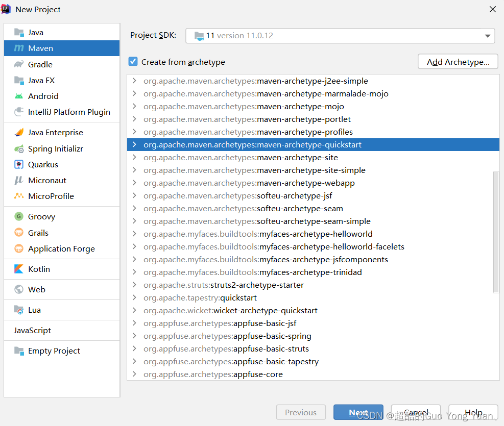Click the Application Forge icon
Screen dimensions: 504x426
click(19, 248)
